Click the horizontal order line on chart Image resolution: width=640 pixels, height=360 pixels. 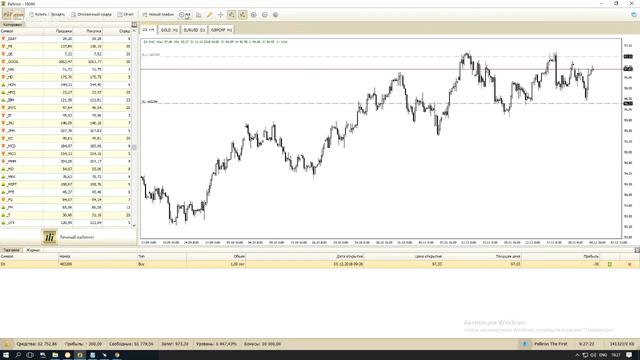[381, 69]
